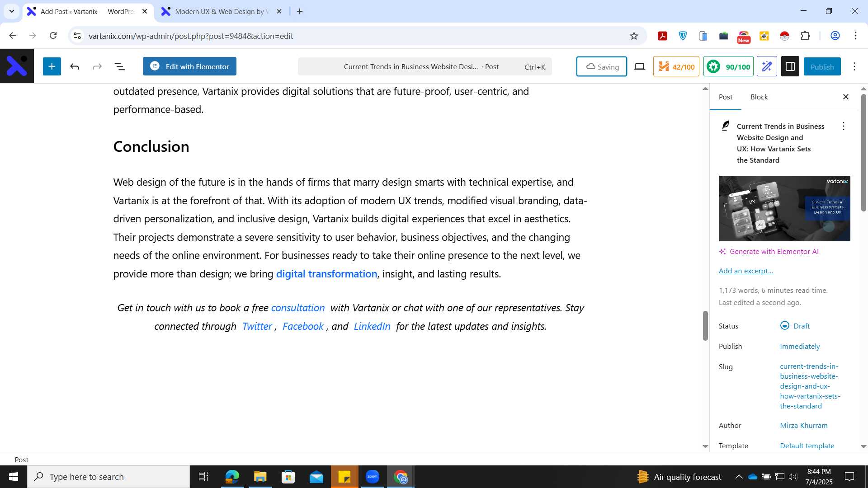Open File Explorer from the taskbar

[x=260, y=477]
